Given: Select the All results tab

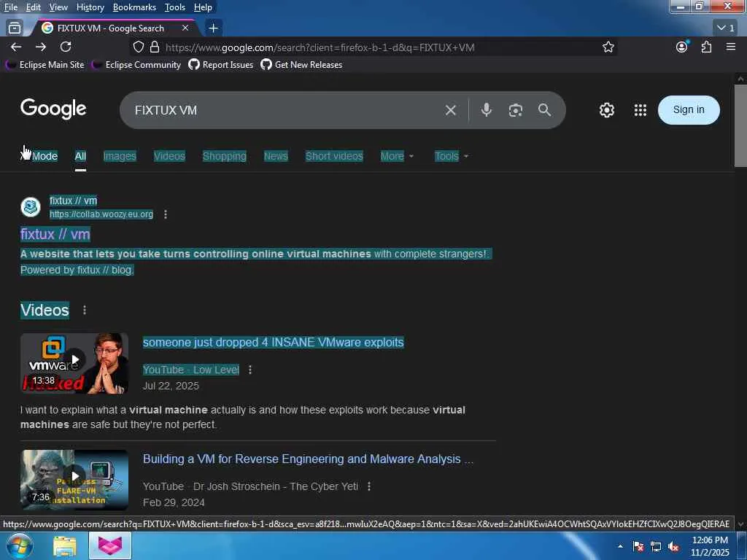Looking at the screenshot, I should coord(80,156).
